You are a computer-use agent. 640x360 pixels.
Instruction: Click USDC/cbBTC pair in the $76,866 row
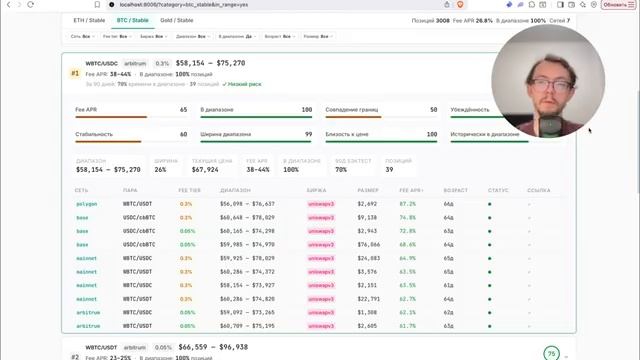point(139,245)
